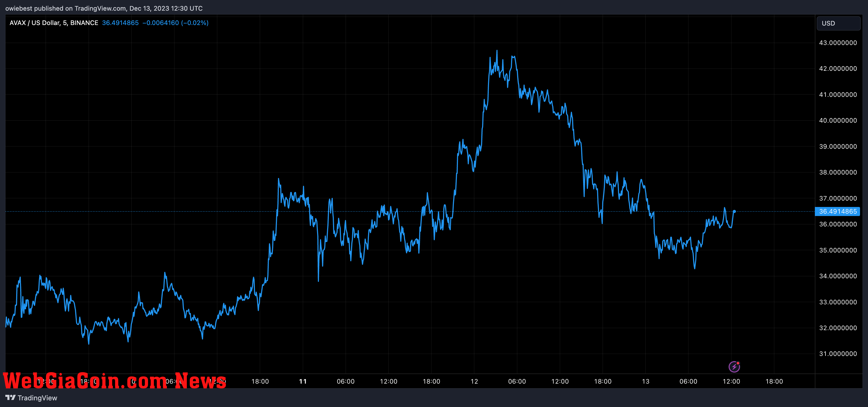The image size is (868, 407).
Task: Click the 33.0000000 price axis label
Action: click(x=838, y=302)
